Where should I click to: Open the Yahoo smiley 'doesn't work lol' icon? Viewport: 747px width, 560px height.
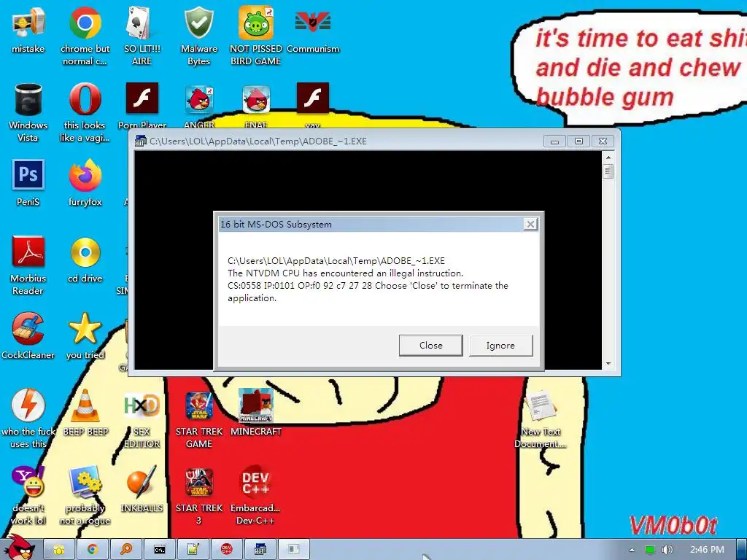28,481
